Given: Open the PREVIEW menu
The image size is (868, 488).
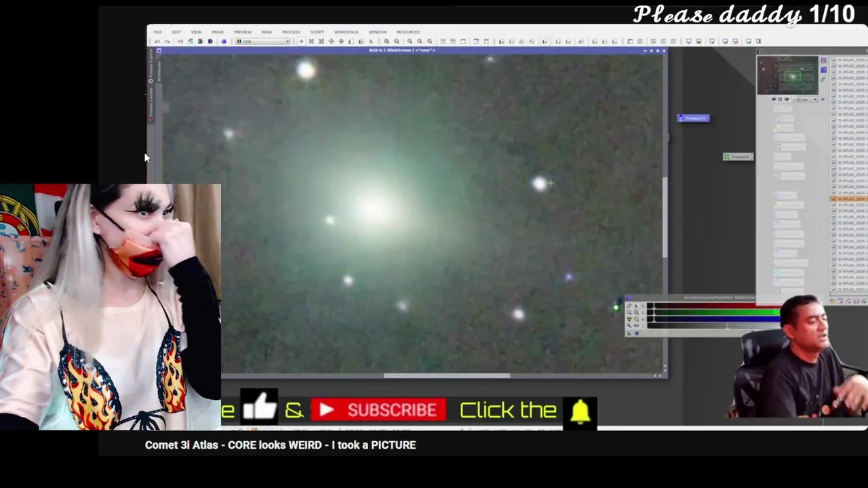Looking at the screenshot, I should [x=243, y=32].
